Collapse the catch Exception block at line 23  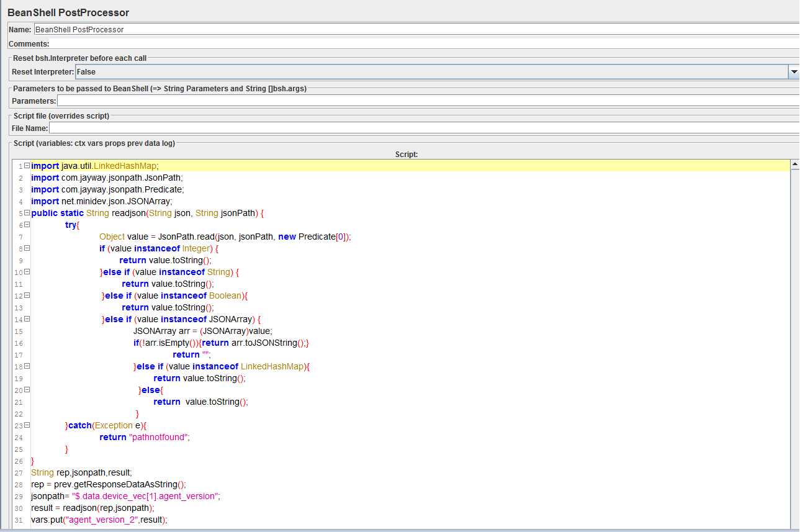[x=27, y=425]
